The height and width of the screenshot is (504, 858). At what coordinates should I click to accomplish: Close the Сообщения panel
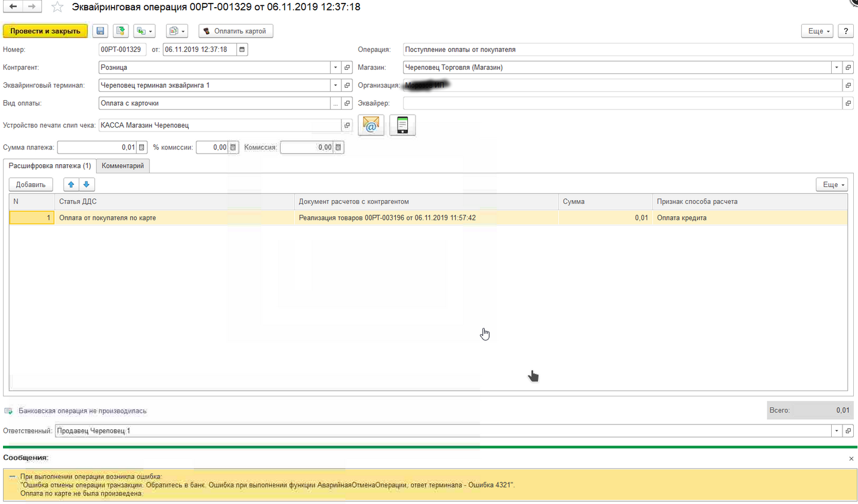tap(851, 459)
